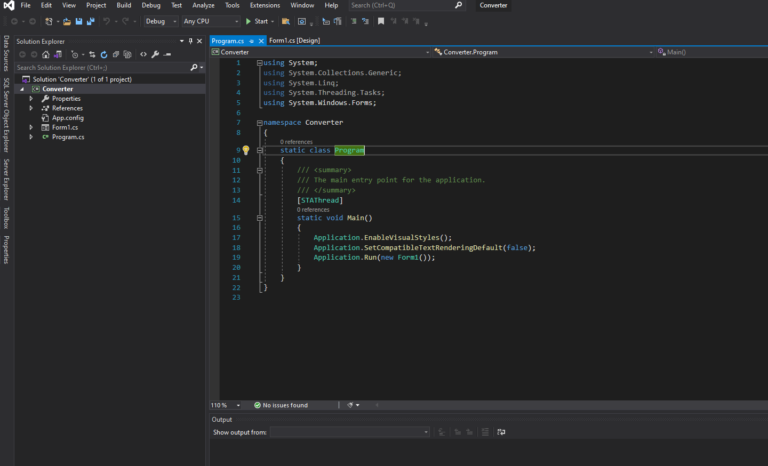The height and width of the screenshot is (466, 768).
Task: Click the Home icon in Solution Explorer
Action: pyautogui.click(x=46, y=54)
